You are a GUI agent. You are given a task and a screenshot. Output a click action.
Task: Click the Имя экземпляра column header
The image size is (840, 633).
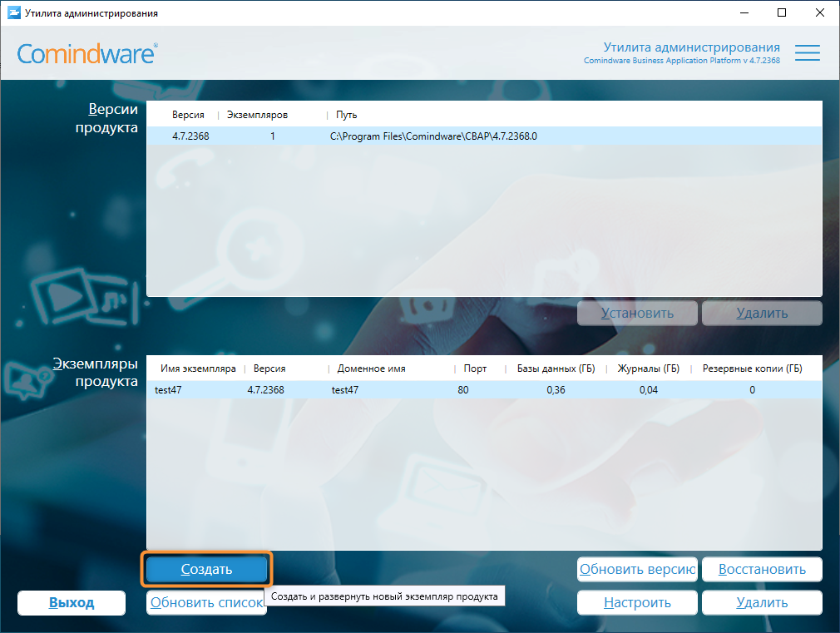point(198,368)
